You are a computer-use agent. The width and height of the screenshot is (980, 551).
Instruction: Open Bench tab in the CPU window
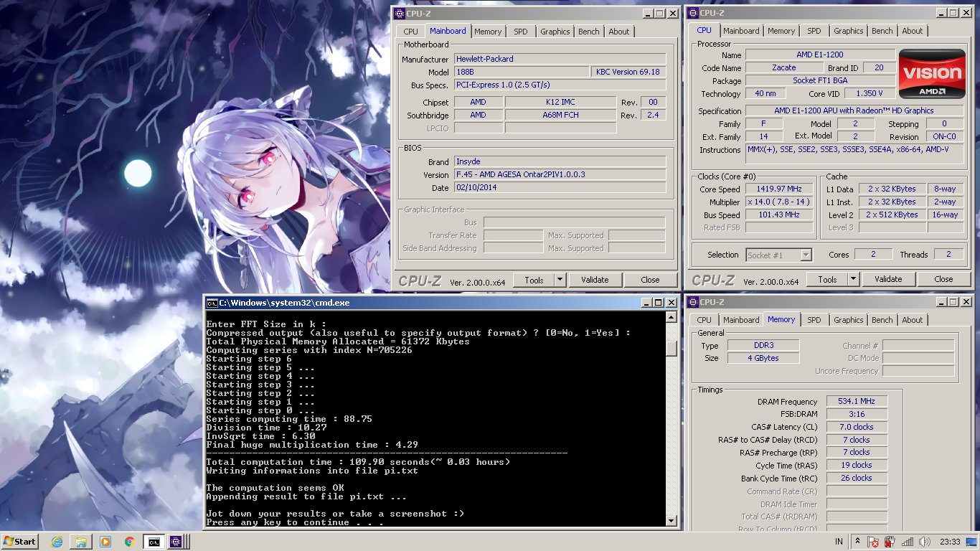(882, 31)
